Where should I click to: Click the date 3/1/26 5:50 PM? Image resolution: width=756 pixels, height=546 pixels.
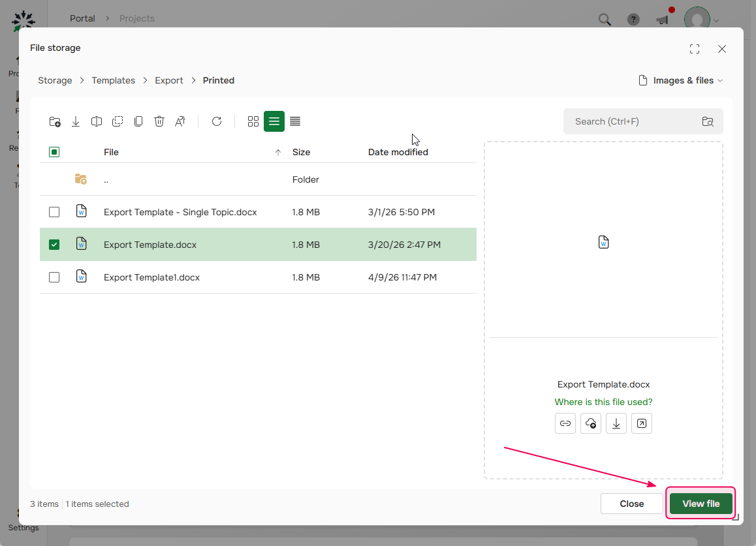(x=401, y=212)
